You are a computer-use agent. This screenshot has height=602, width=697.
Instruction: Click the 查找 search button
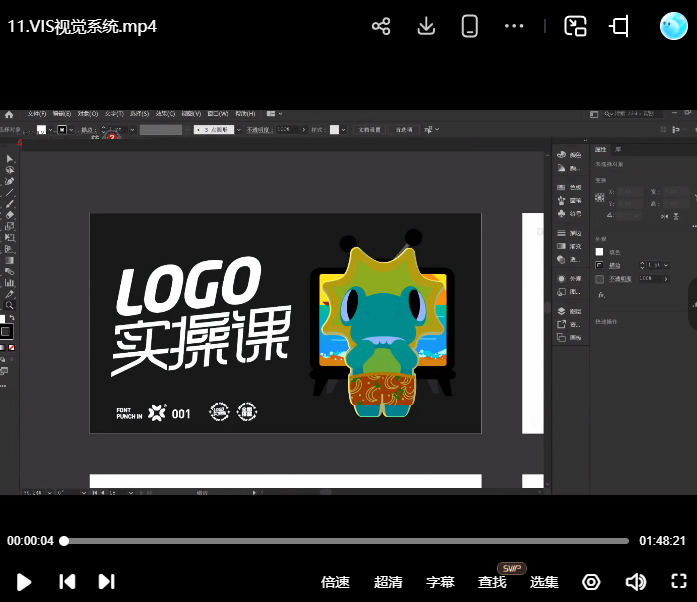click(492, 582)
